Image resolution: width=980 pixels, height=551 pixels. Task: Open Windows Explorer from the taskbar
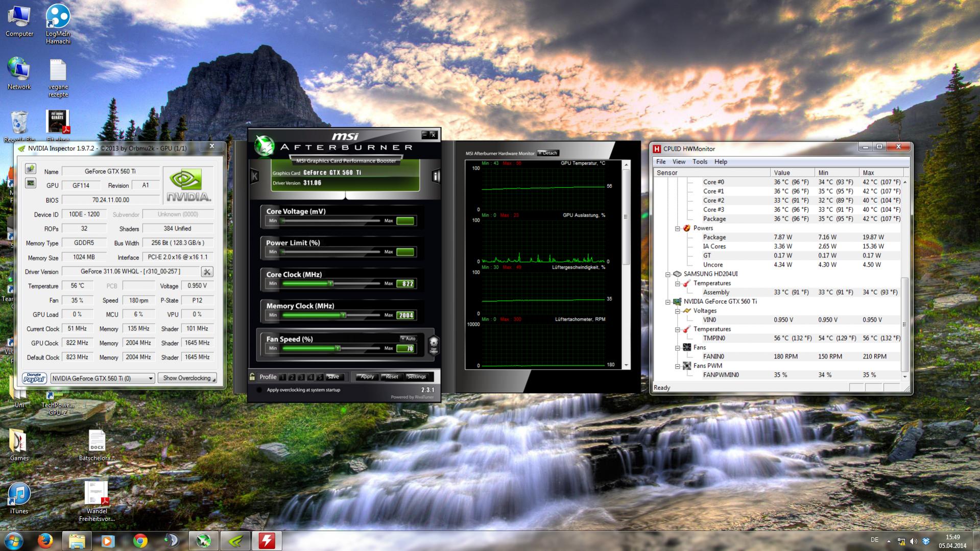[x=77, y=540]
